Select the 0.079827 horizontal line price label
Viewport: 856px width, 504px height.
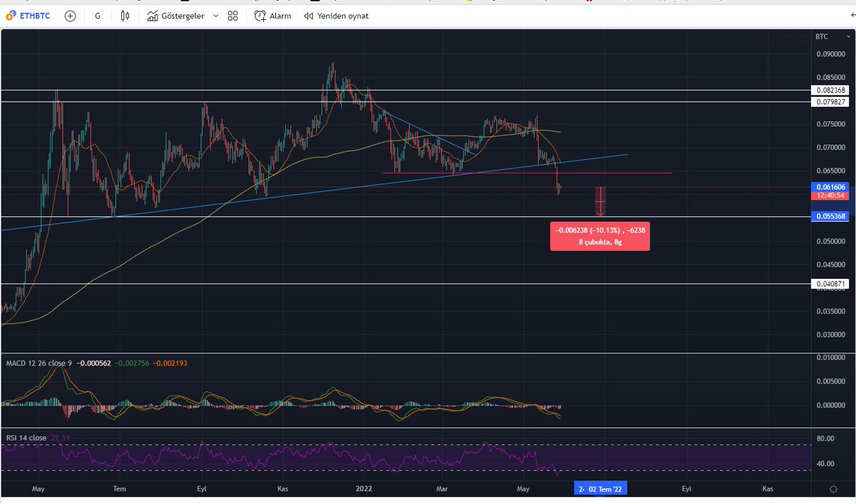(830, 102)
